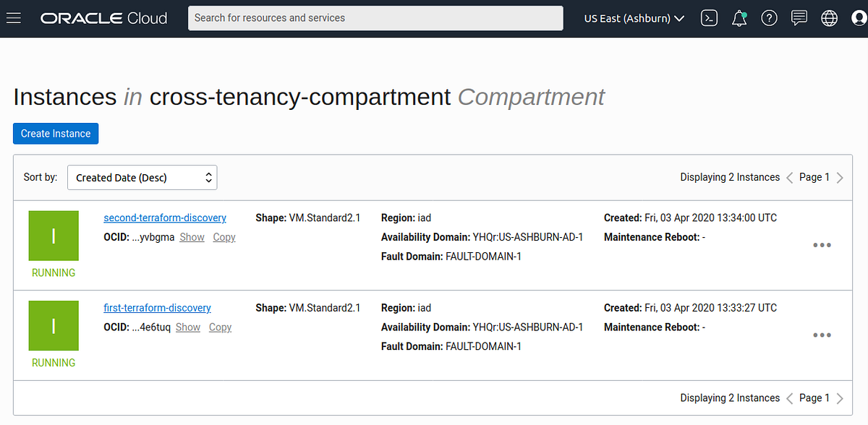The width and height of the screenshot is (868, 425).
Task: Open the US East (Ashburn) region selector
Action: 633,18
